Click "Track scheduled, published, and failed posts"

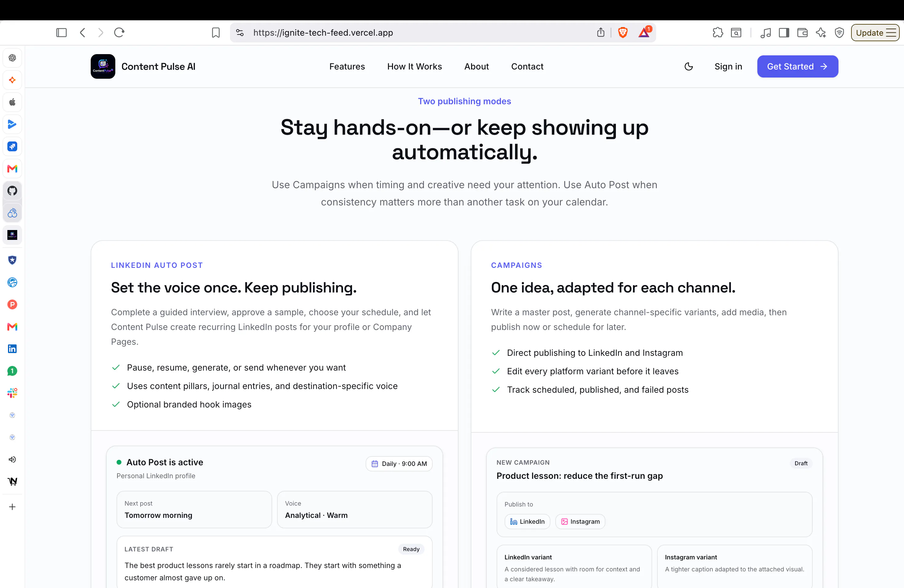point(597,390)
